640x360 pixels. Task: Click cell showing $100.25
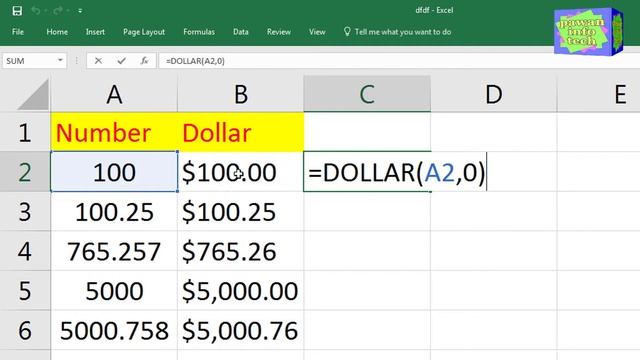[241, 211]
